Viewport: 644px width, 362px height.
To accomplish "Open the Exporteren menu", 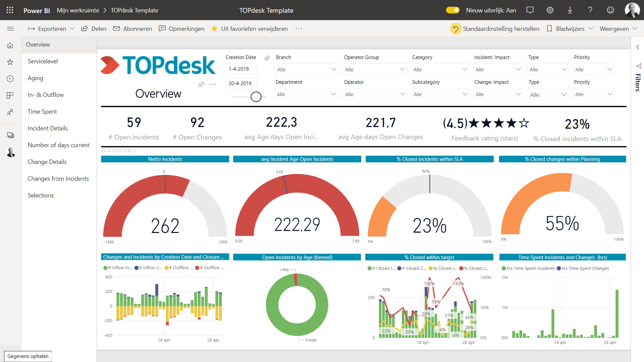I will (x=51, y=29).
